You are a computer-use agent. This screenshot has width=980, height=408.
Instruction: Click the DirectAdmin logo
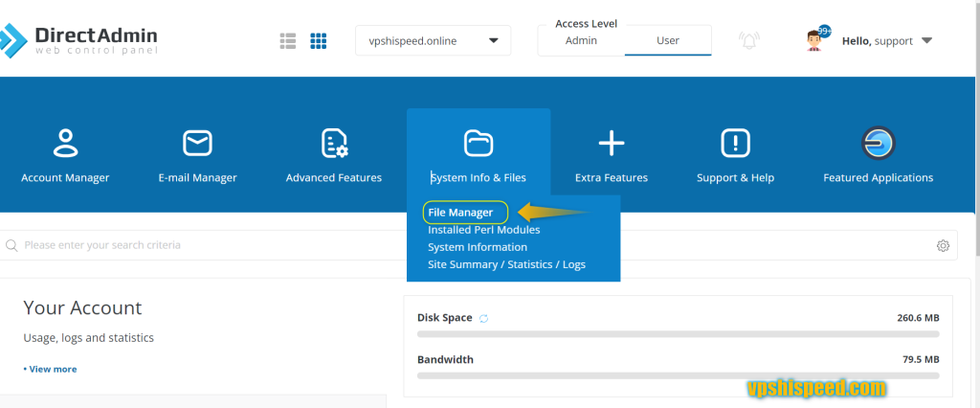(x=78, y=39)
